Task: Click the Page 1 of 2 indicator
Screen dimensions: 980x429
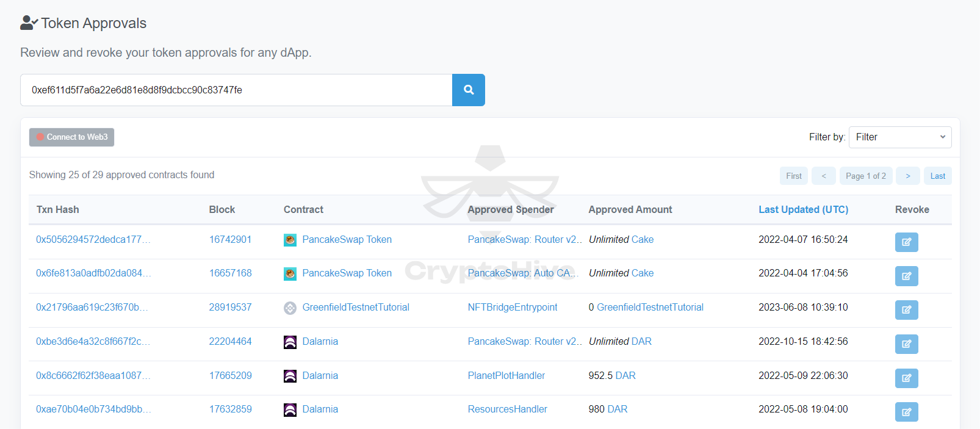Action: [x=866, y=176]
